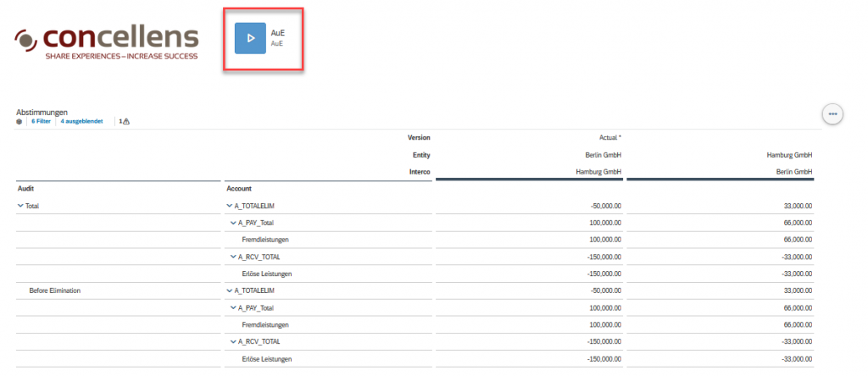868x376 pixels.
Task: Show the 4 ausgeblendet hidden items
Action: coord(81,122)
